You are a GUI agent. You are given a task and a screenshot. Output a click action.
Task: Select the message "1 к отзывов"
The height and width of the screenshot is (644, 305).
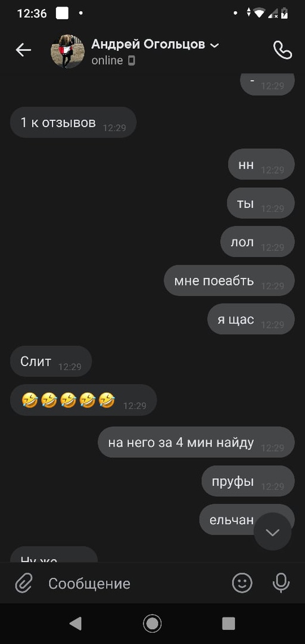pyautogui.click(x=73, y=122)
